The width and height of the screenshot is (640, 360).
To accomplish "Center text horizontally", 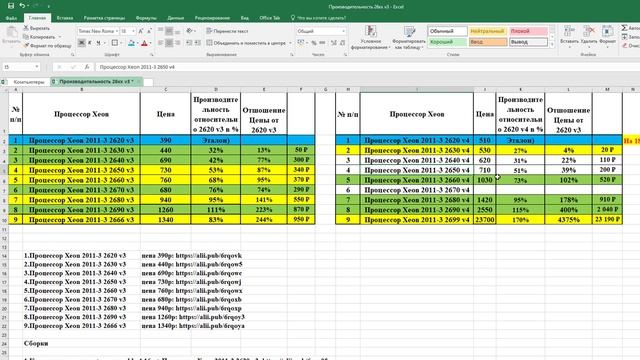I will [169, 43].
